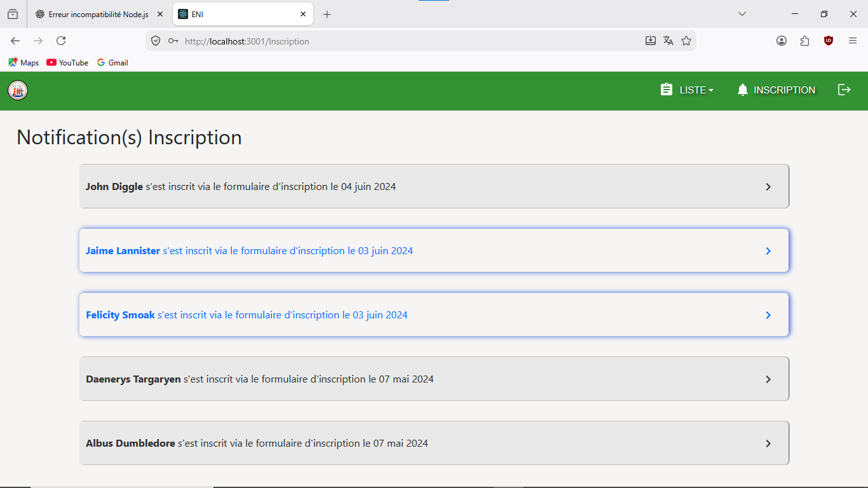Open Felicity Smoak's inscription notification
868x488 pixels.
(x=434, y=315)
